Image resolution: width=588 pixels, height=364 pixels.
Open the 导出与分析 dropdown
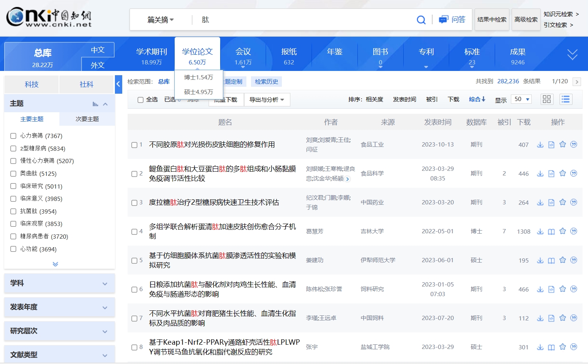point(267,99)
